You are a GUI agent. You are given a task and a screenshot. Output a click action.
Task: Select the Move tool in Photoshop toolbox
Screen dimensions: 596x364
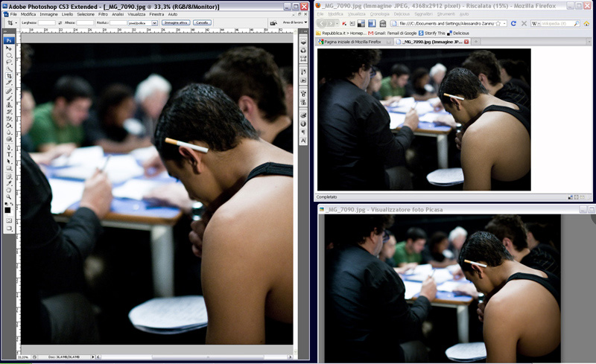pos(9,48)
